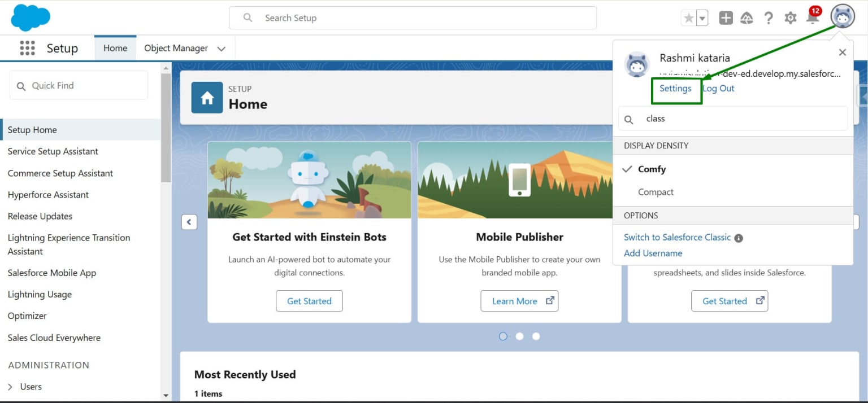Image resolution: width=868 pixels, height=403 pixels.
Task: Open Hyperforce Assistant
Action: tap(48, 195)
